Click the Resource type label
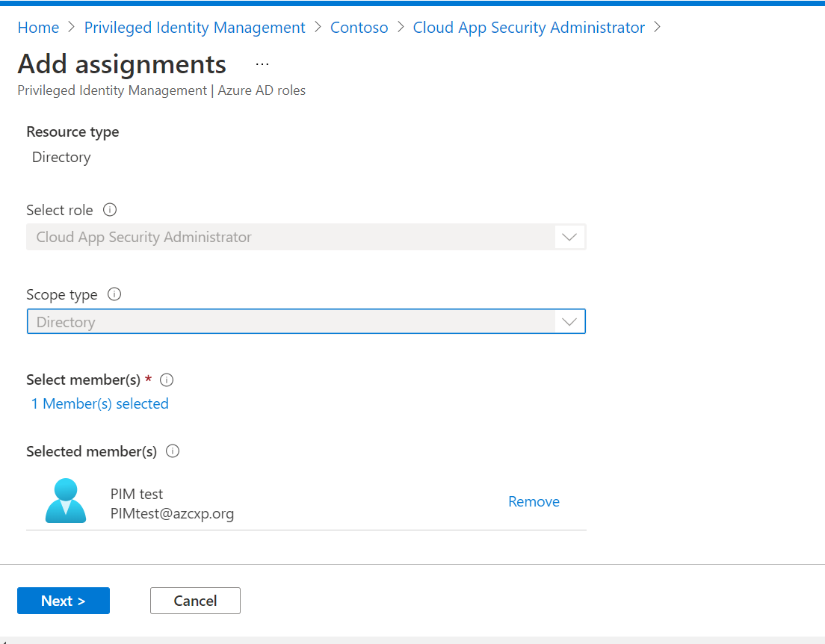The height and width of the screenshot is (644, 825). [72, 131]
